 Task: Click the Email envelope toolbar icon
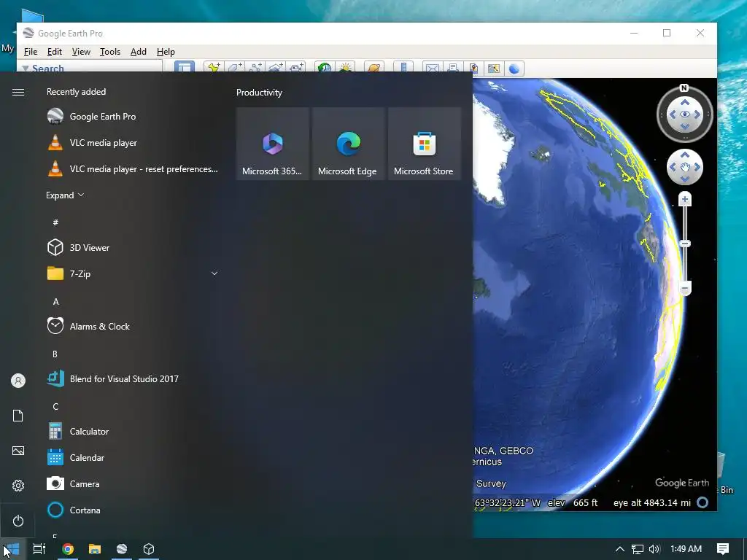pyautogui.click(x=432, y=68)
